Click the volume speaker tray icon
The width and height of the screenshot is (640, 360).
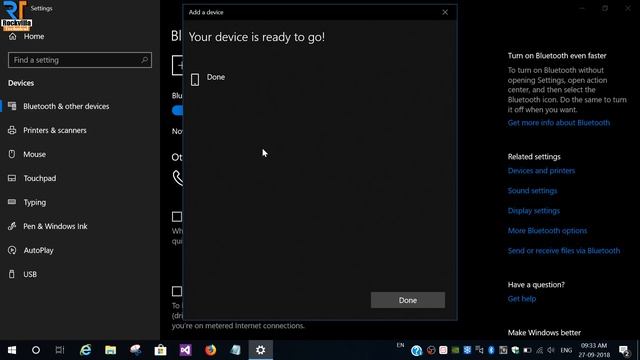click(551, 350)
